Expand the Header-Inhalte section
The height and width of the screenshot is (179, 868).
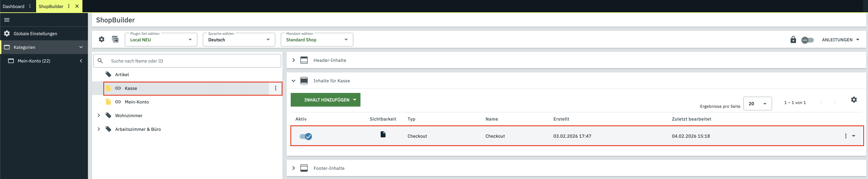pos(293,60)
